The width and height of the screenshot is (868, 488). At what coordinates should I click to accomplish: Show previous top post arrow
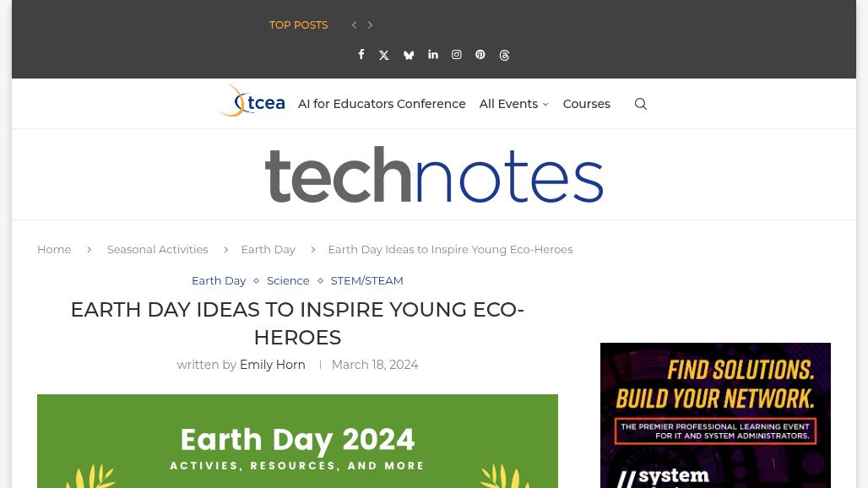355,24
